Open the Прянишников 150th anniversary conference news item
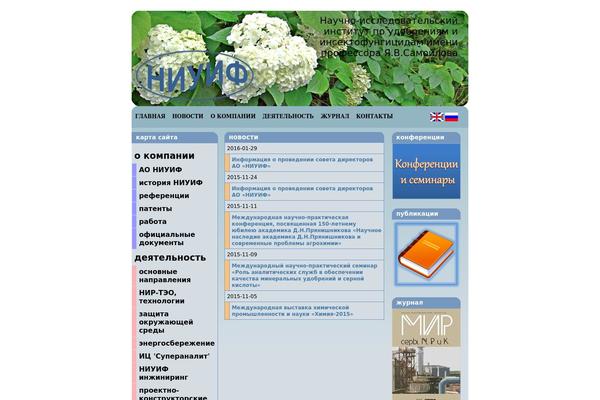The height and width of the screenshot is (400, 600). click(x=307, y=230)
